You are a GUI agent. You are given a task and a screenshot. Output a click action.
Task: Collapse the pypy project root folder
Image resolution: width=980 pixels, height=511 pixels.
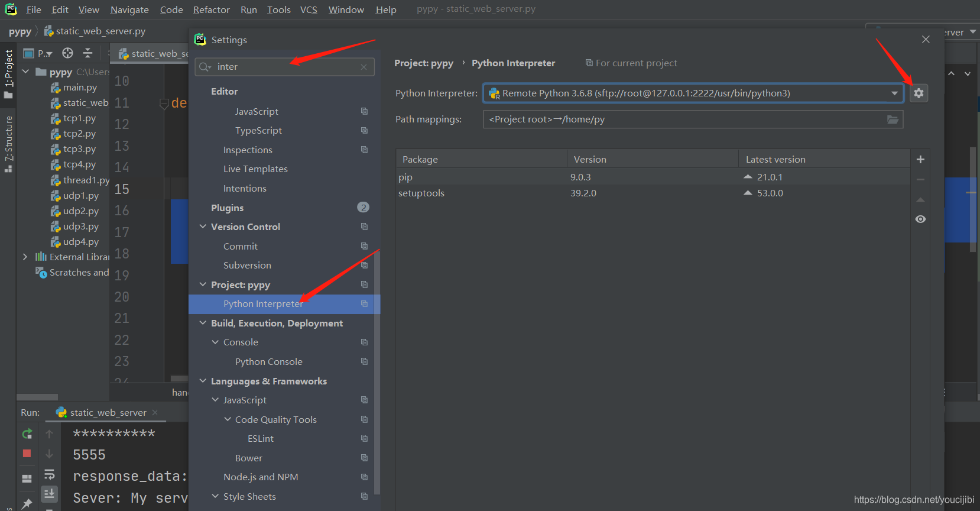pyautogui.click(x=25, y=72)
